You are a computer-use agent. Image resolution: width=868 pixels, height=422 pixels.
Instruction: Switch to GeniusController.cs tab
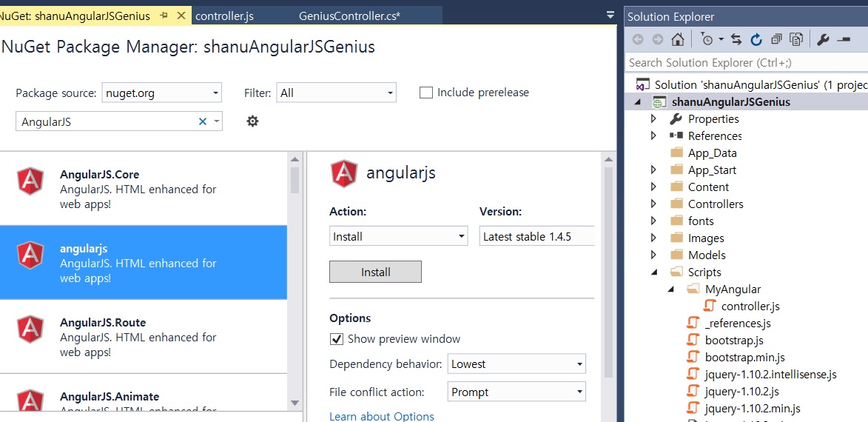(x=349, y=16)
